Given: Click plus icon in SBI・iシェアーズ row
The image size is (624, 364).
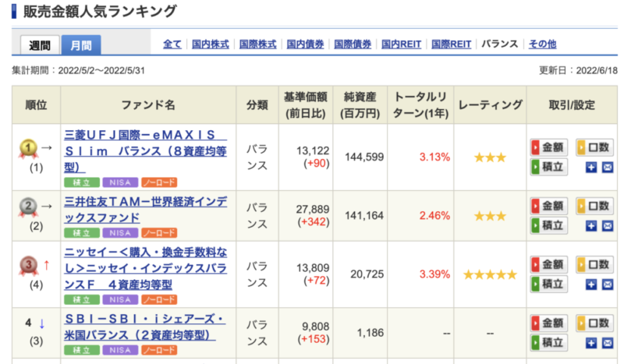Looking at the screenshot, I should pos(591,343).
